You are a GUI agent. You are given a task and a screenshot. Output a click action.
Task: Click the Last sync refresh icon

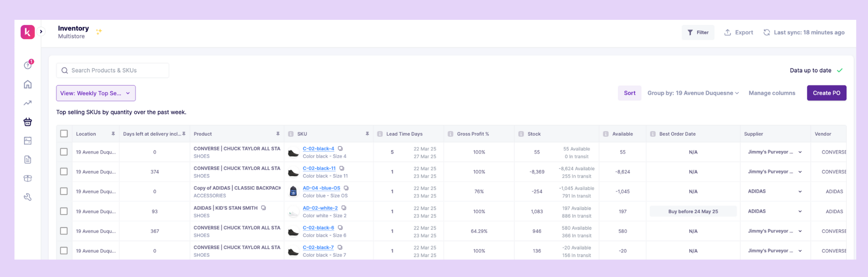767,33
